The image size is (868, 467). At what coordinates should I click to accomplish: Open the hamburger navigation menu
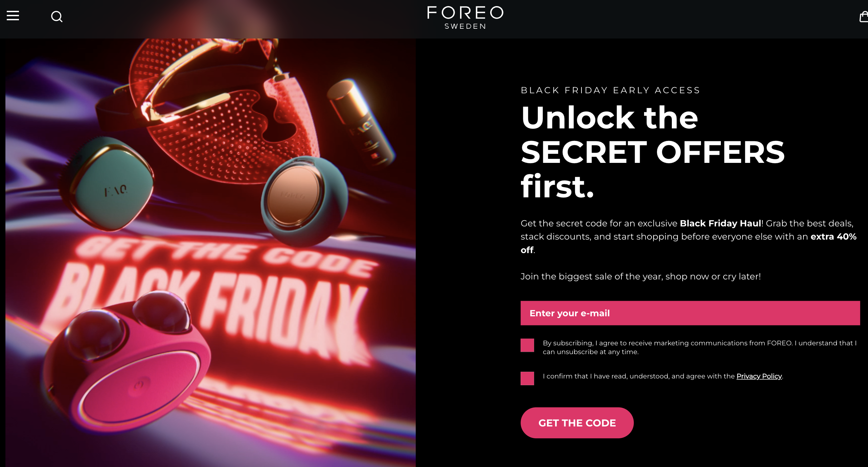pyautogui.click(x=13, y=16)
